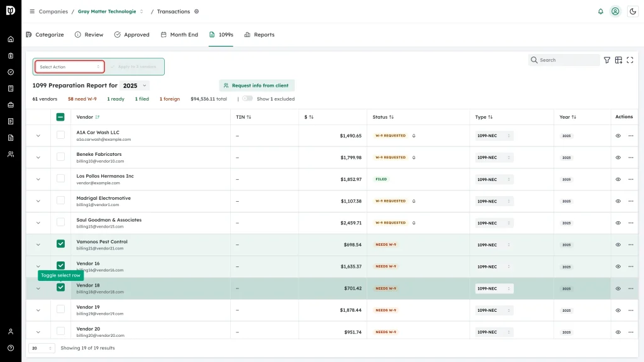The width and height of the screenshot is (644, 362).
Task: Click the compass icon in sidebar
Action: coord(11,72)
